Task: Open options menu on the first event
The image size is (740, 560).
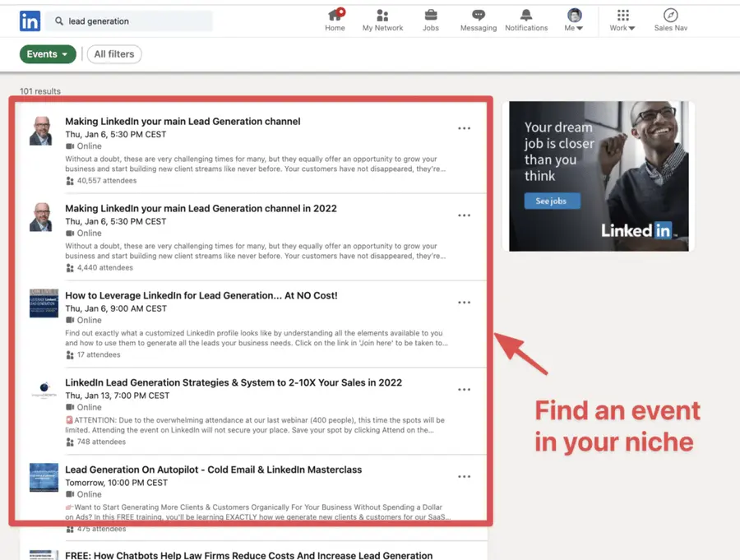Action: coord(465,128)
